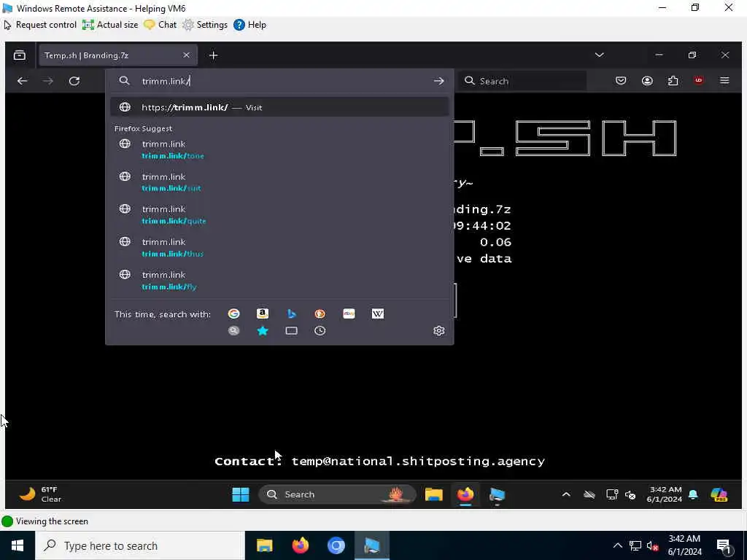Viewport: 747px width, 560px height.
Task: Open local Chrome taskbar icon
Action: [x=336, y=545]
